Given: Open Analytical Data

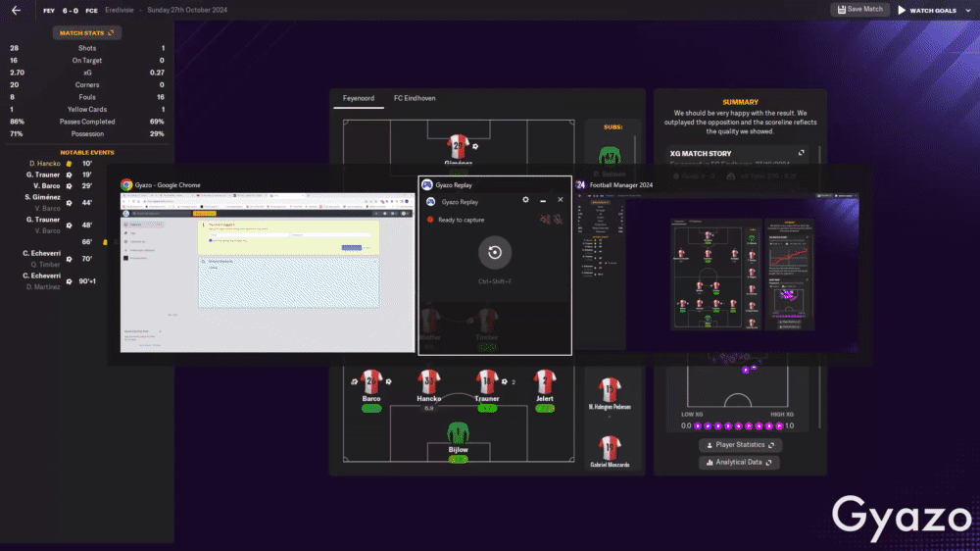Looking at the screenshot, I should click(739, 462).
